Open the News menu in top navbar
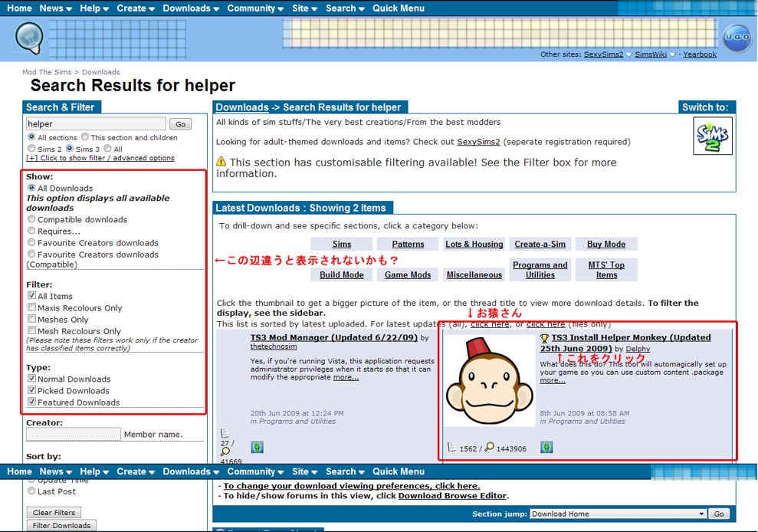The width and height of the screenshot is (758, 532). 56,8
